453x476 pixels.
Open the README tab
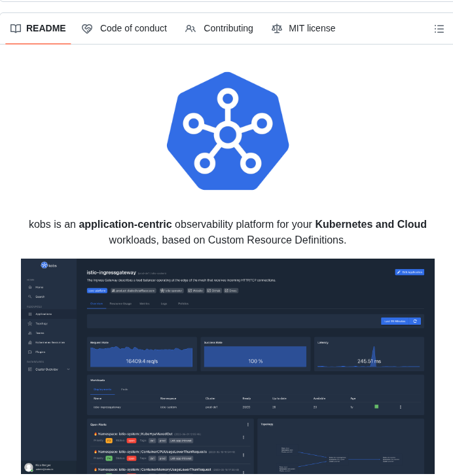point(38,29)
